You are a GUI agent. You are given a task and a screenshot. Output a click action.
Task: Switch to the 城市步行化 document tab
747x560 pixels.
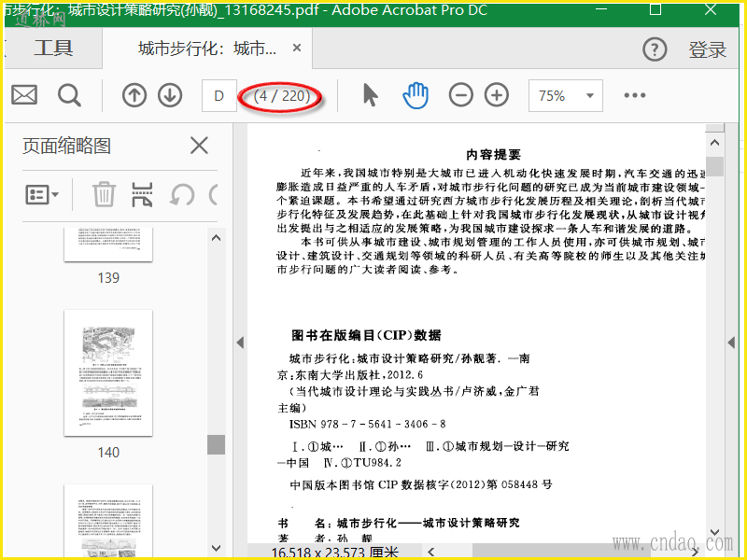tap(207, 49)
